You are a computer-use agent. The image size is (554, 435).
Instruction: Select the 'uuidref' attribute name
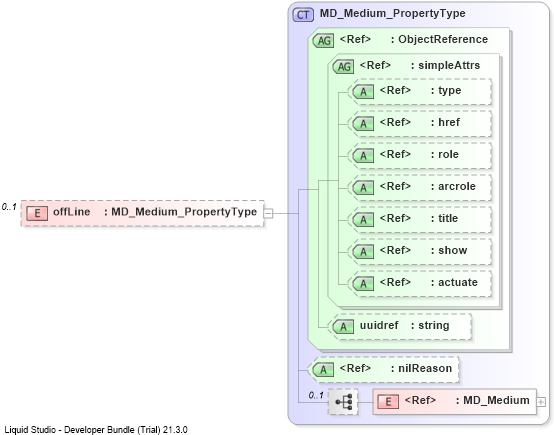click(x=379, y=325)
